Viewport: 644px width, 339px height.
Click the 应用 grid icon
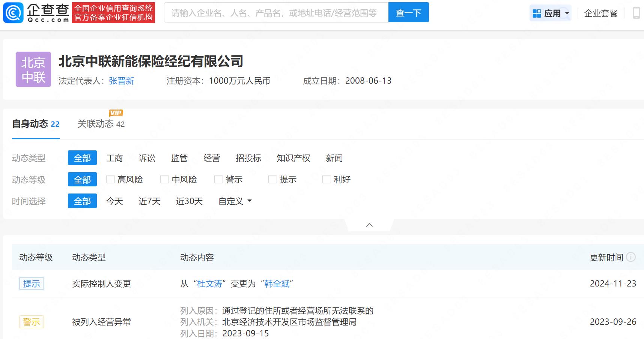point(537,13)
